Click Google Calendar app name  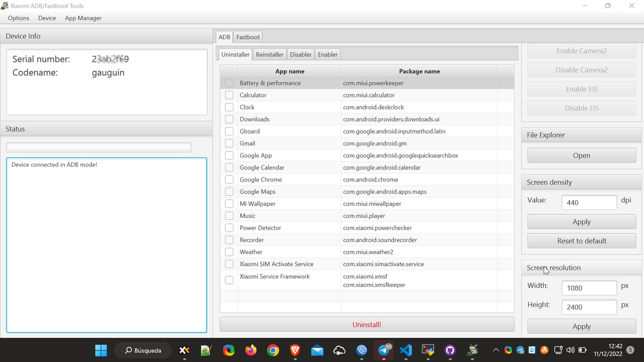(x=262, y=167)
